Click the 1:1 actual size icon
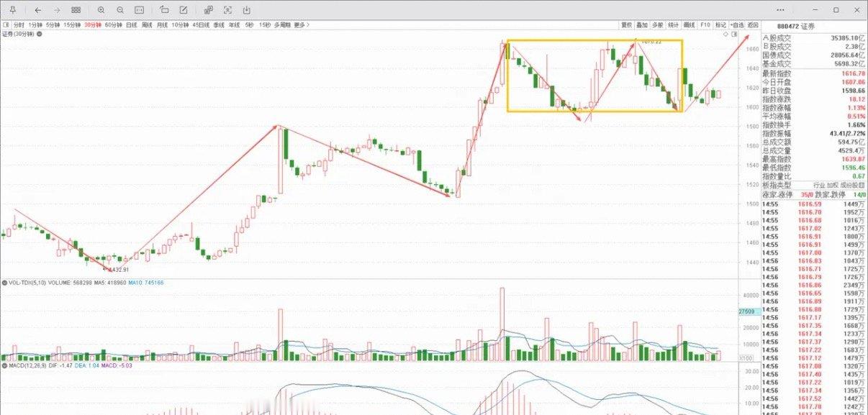Viewport: 868px width, 415px height. [140, 10]
